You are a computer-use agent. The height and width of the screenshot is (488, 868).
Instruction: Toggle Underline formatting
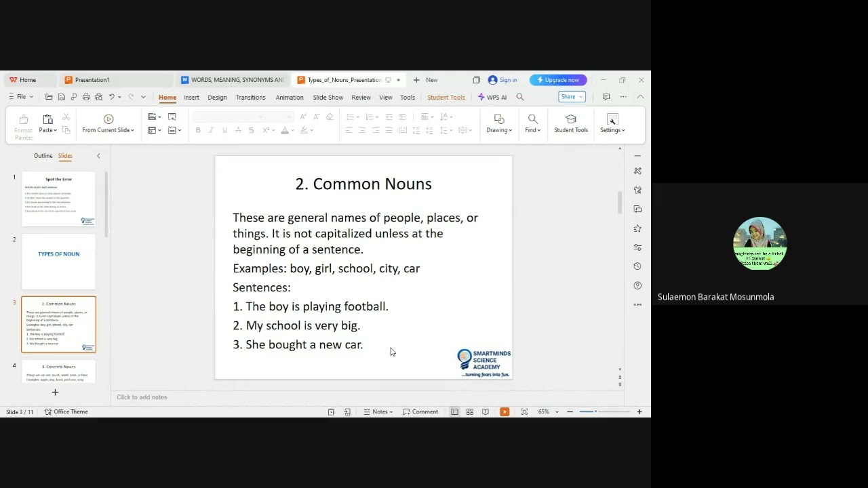click(x=224, y=130)
